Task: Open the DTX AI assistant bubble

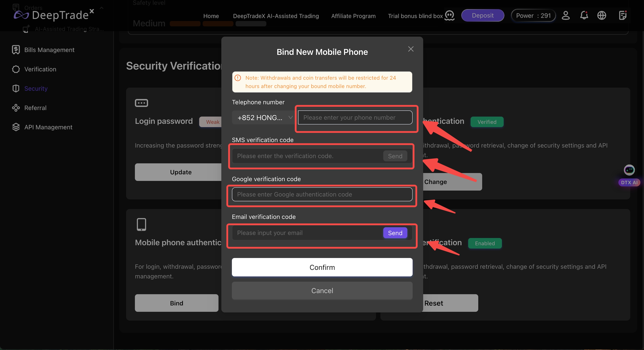Action: 629,176
